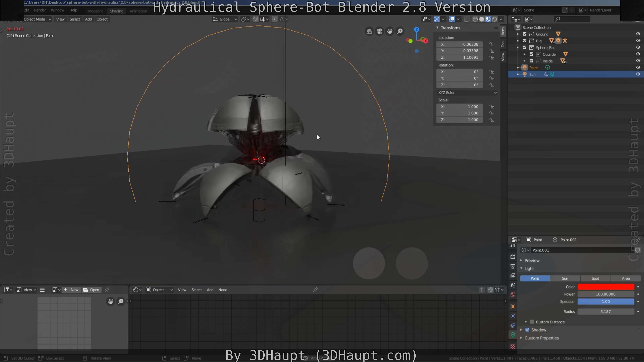Expand Custom Properties panel
The height and width of the screenshot is (362, 644).
pyautogui.click(x=521, y=338)
